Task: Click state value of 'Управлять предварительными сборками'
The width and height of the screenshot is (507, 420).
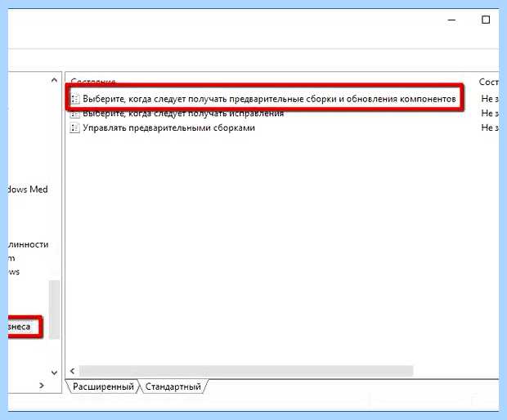Action: pos(490,128)
